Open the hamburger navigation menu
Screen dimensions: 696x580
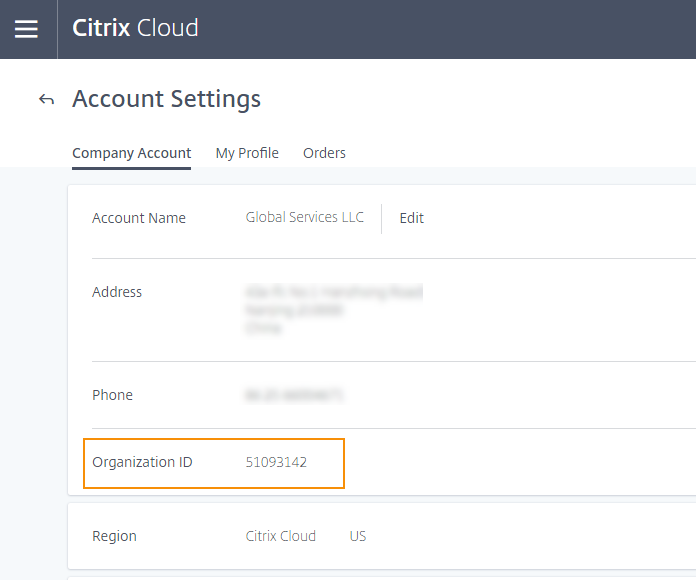point(27,29)
